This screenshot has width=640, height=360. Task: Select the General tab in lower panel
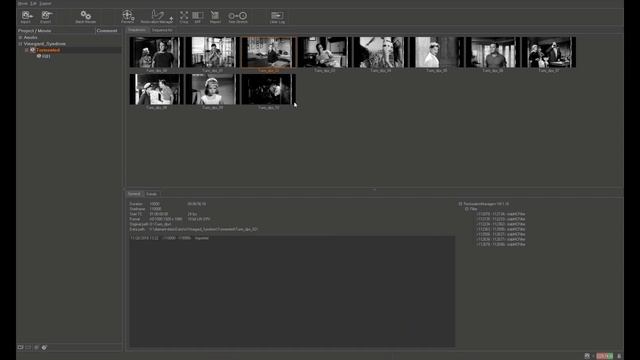point(134,194)
